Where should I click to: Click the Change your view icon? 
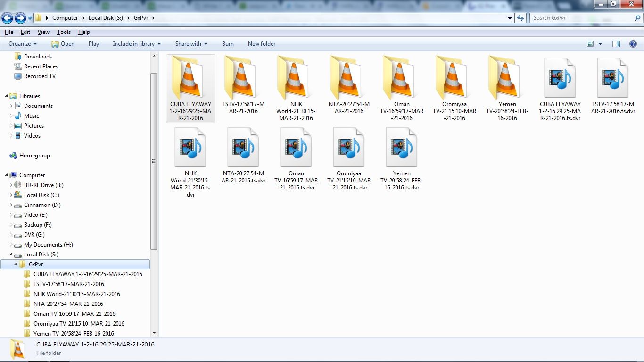(590, 44)
